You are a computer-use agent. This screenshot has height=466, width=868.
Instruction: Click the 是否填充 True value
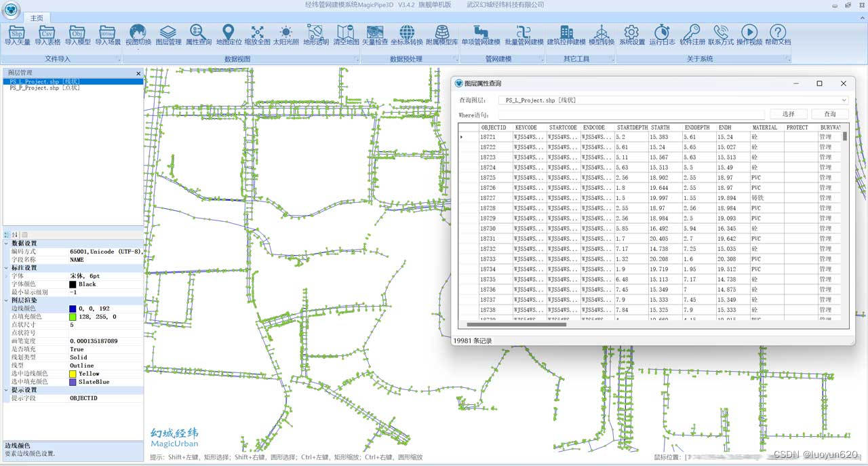point(105,349)
